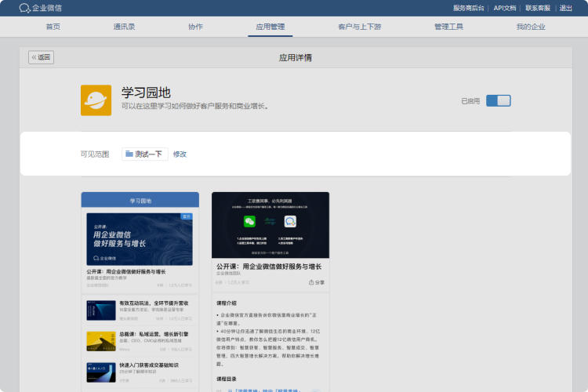Open the 通讯录 tab

click(124, 27)
